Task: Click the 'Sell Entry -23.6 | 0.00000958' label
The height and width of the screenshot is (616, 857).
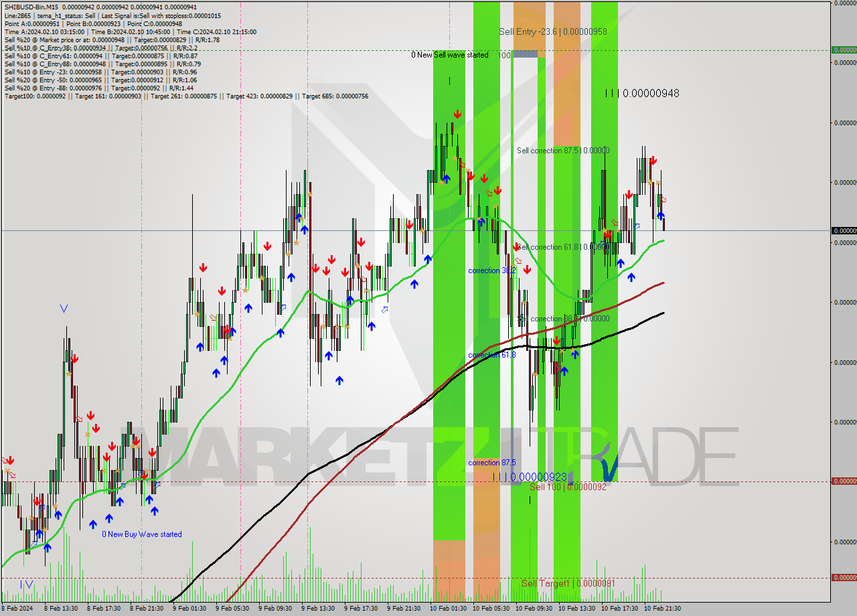Action: [x=553, y=31]
